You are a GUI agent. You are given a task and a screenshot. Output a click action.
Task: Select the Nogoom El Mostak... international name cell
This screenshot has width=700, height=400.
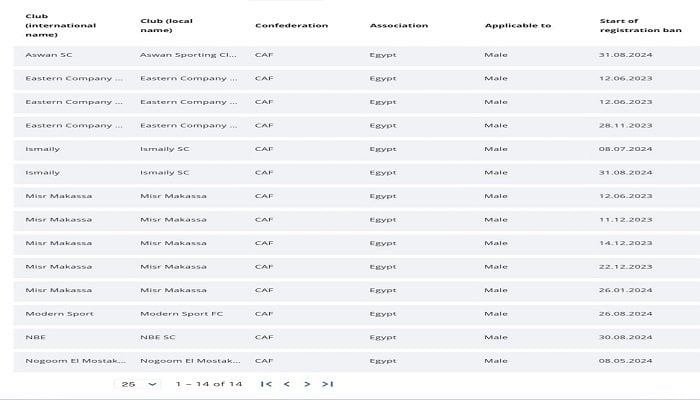pyautogui.click(x=75, y=361)
